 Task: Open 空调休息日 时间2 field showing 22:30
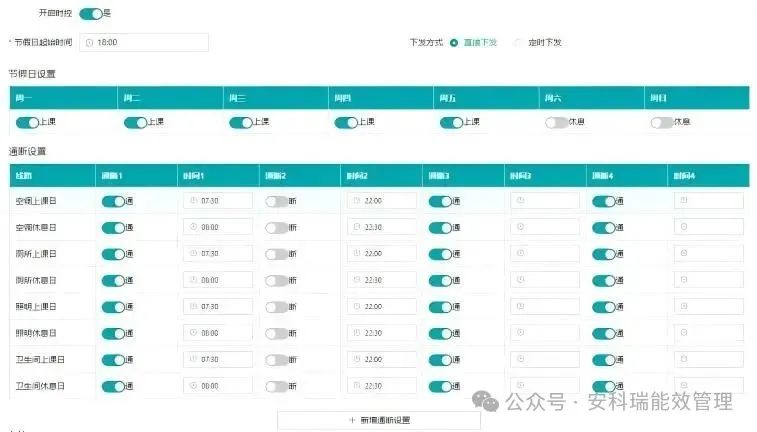[x=381, y=227]
